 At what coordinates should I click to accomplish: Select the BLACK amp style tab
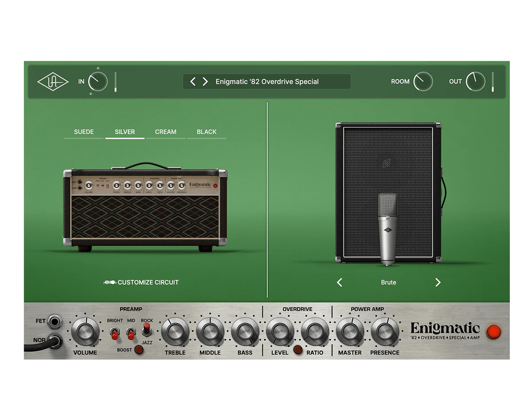[x=207, y=132]
